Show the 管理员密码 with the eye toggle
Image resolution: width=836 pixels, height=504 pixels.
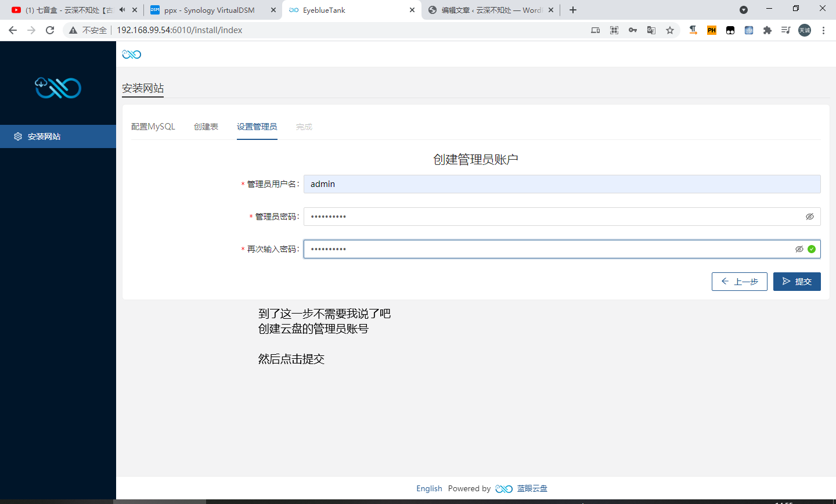[x=810, y=216]
